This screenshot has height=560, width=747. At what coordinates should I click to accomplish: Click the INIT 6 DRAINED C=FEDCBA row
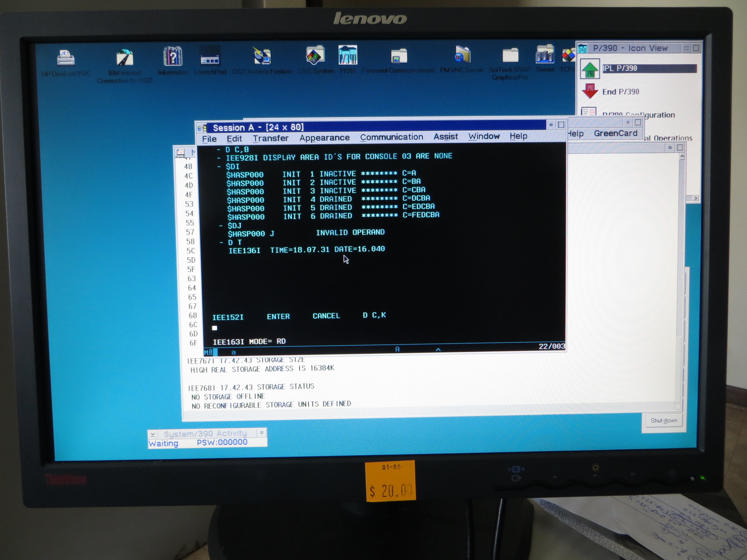[x=333, y=216]
